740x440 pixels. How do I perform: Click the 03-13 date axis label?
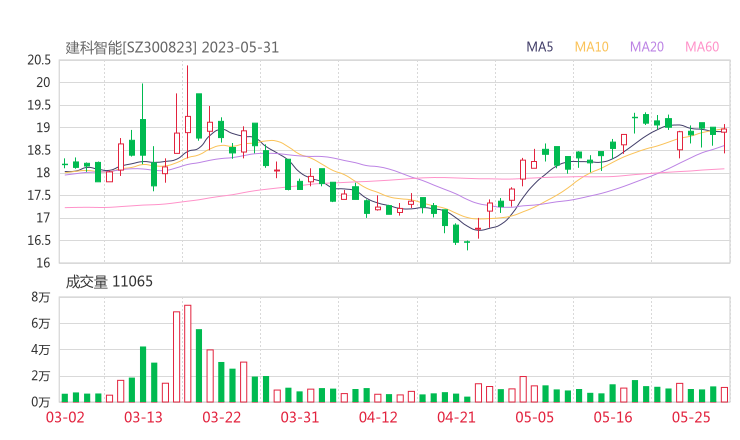tap(143, 417)
